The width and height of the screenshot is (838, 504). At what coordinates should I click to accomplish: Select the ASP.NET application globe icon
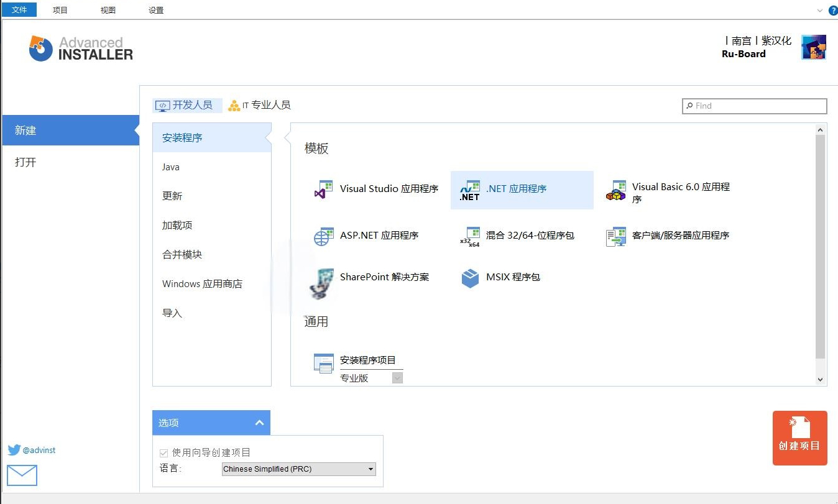point(324,236)
